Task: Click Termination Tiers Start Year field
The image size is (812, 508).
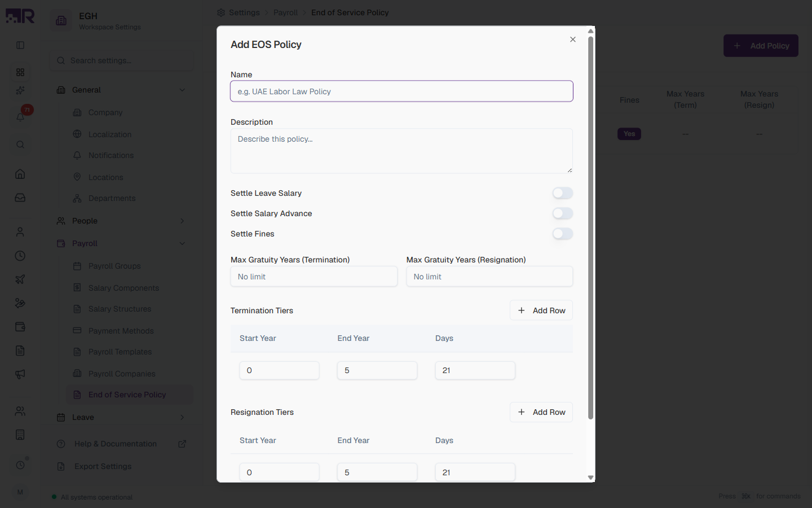Action: (280, 370)
